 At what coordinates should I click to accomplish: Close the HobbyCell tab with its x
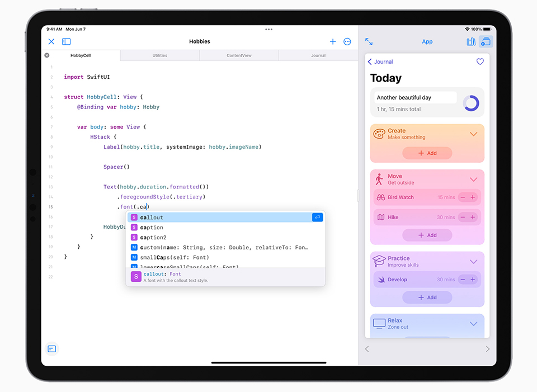click(47, 55)
